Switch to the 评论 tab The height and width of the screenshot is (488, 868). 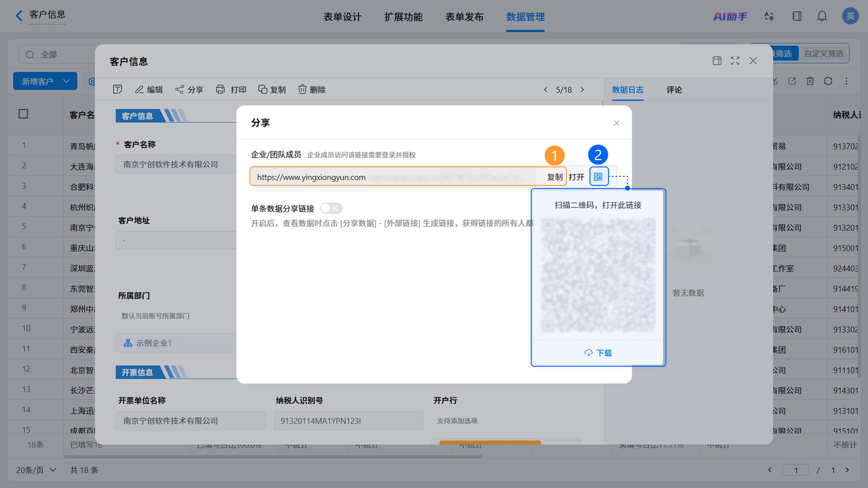point(674,90)
